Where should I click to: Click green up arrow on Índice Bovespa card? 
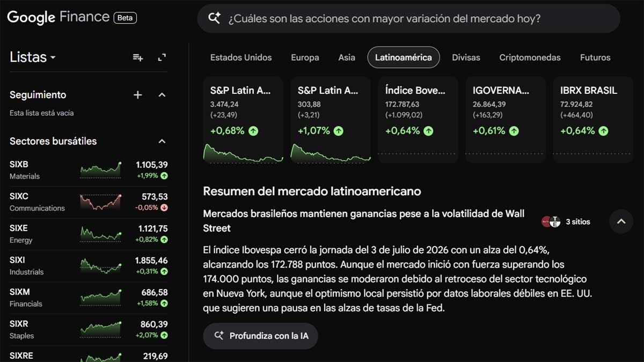click(x=428, y=131)
